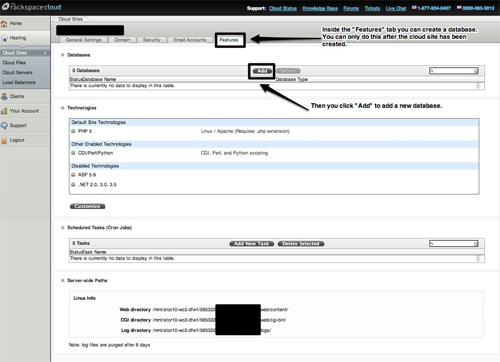500x362 pixels.
Task: Click the Clients people icon
Action: click(4, 97)
